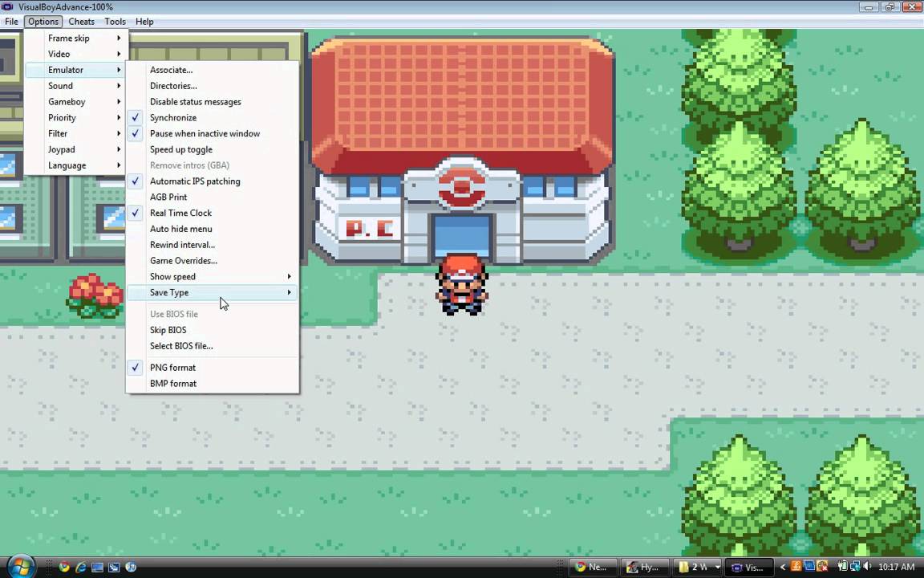Click the volume speaker tray icon

(867, 567)
